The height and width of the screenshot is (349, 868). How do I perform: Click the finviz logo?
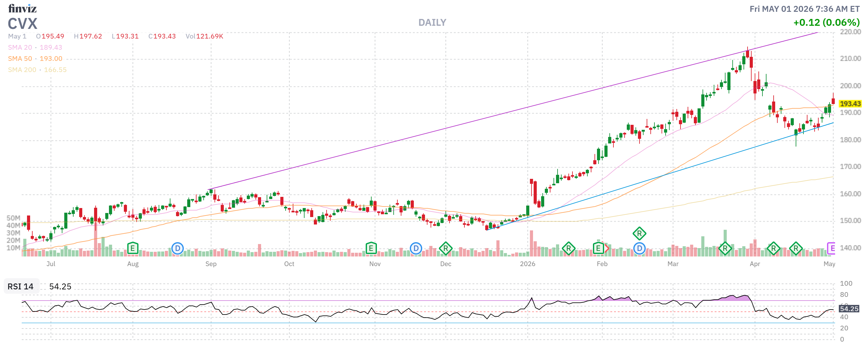(x=22, y=8)
